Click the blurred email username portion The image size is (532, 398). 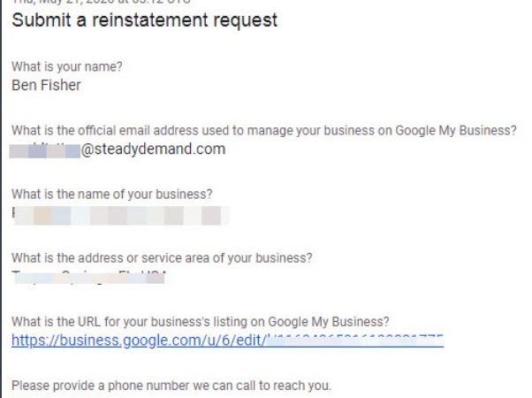44,149
